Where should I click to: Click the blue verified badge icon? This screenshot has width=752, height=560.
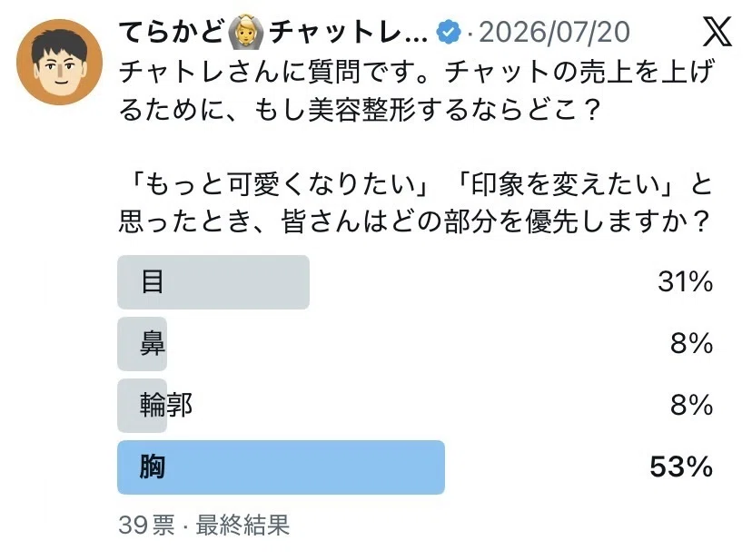(x=449, y=32)
